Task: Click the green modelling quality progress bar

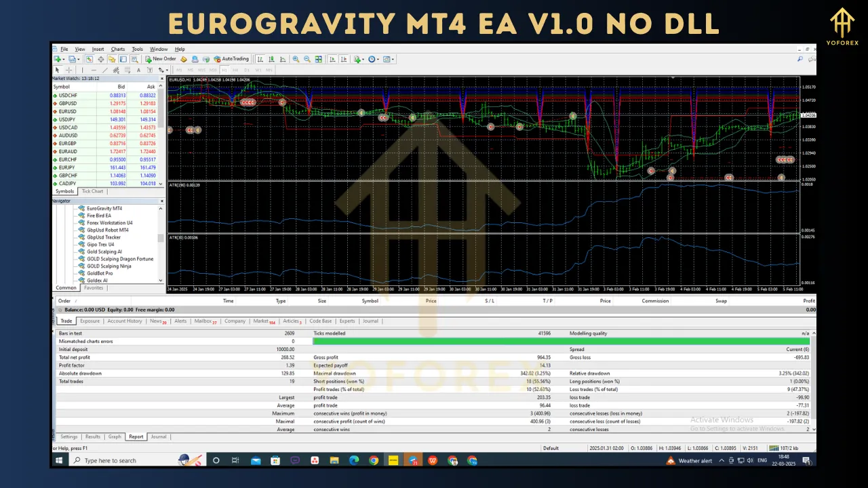Action: tap(560, 342)
